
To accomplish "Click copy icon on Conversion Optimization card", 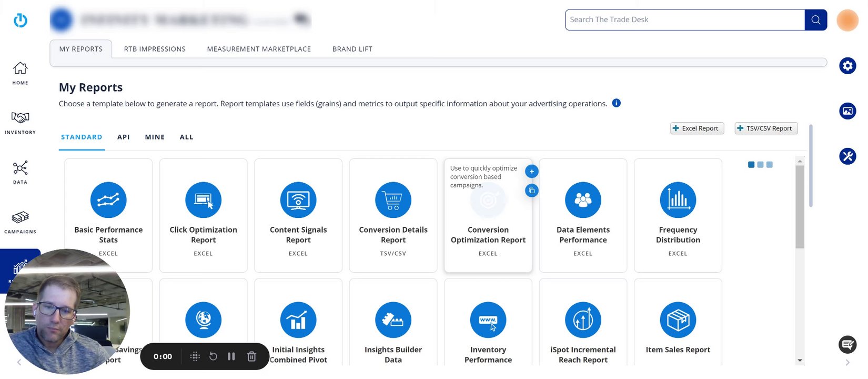I will pos(532,191).
